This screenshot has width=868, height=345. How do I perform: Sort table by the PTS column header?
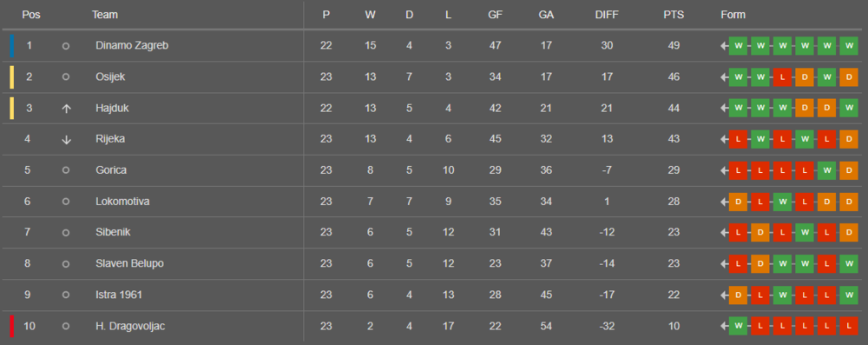pos(674,15)
